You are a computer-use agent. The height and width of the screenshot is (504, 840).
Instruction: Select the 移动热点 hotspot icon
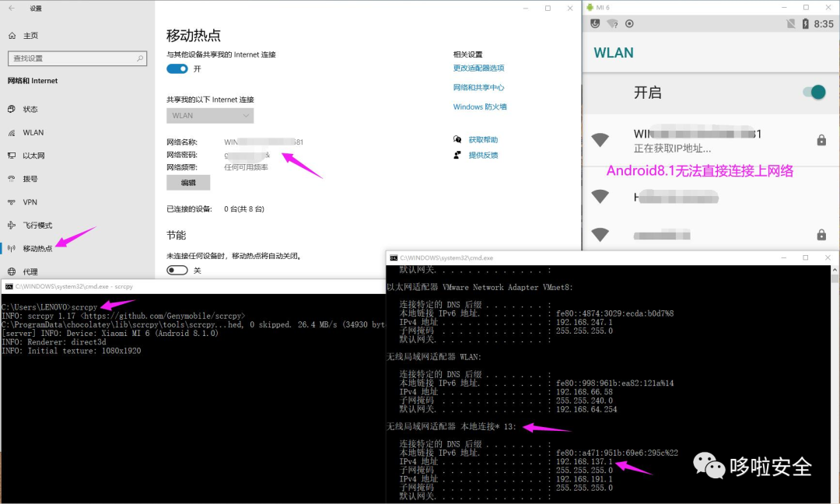tap(12, 249)
